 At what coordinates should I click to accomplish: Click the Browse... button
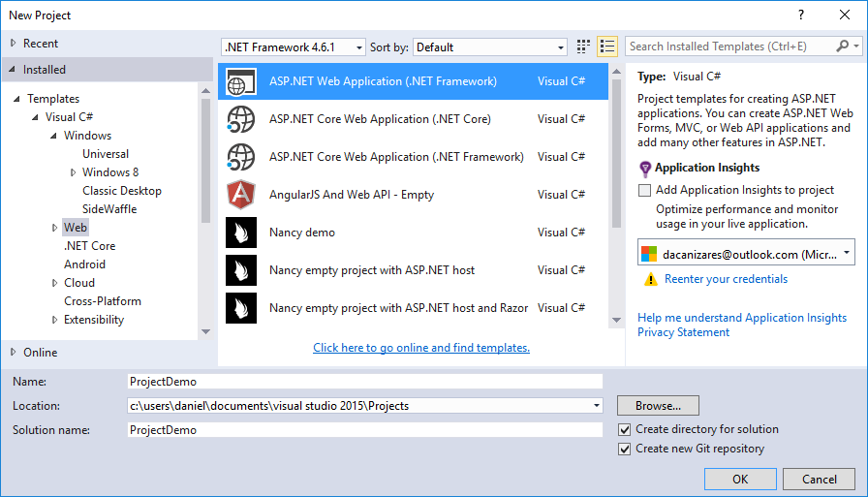point(658,406)
